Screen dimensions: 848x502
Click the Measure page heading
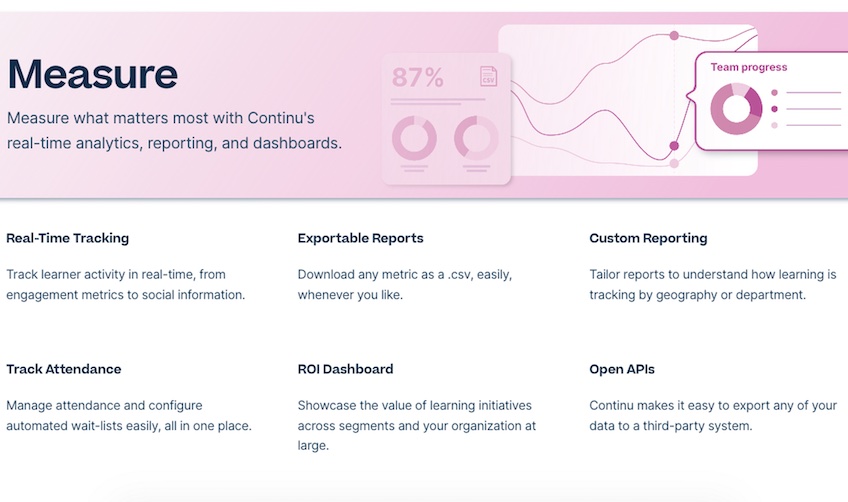tap(92, 74)
